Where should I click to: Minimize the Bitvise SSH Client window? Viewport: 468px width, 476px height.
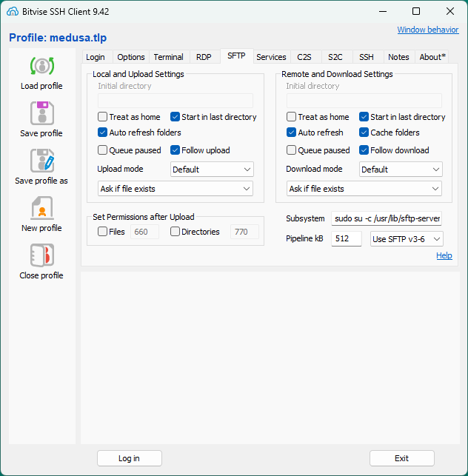(383, 12)
